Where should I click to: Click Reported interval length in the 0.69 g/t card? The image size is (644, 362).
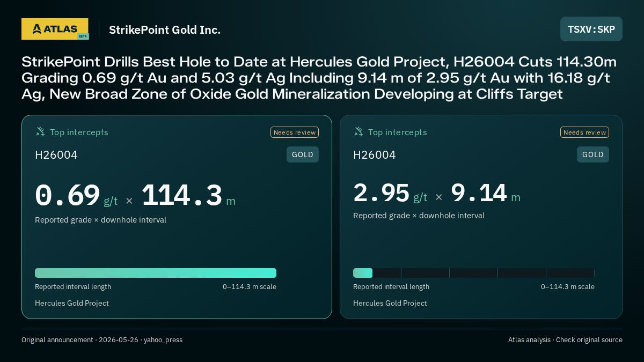tap(73, 286)
